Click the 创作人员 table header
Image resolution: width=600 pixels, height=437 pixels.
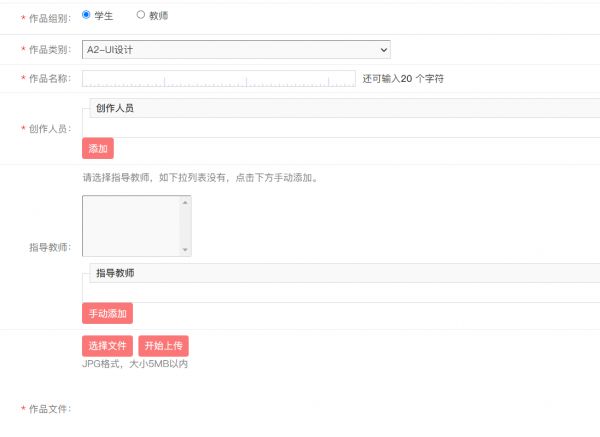(x=344, y=108)
